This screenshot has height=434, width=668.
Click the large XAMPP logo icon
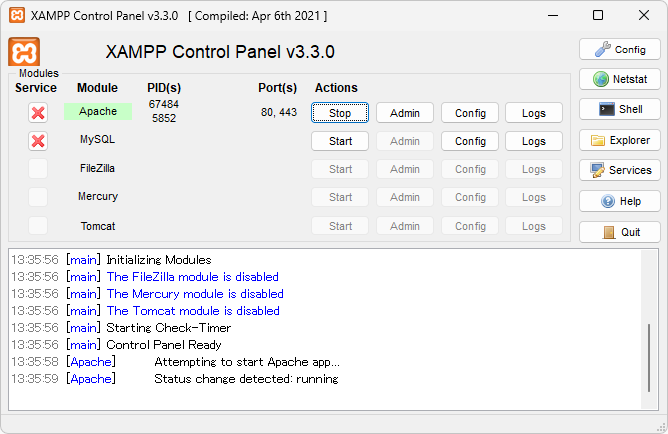click(24, 52)
